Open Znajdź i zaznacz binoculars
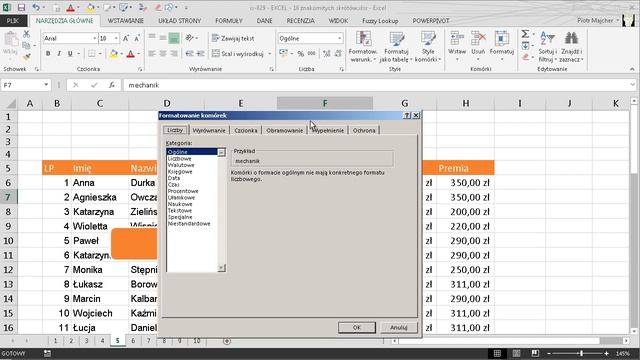The width and height of the screenshot is (640, 360). coord(571,47)
